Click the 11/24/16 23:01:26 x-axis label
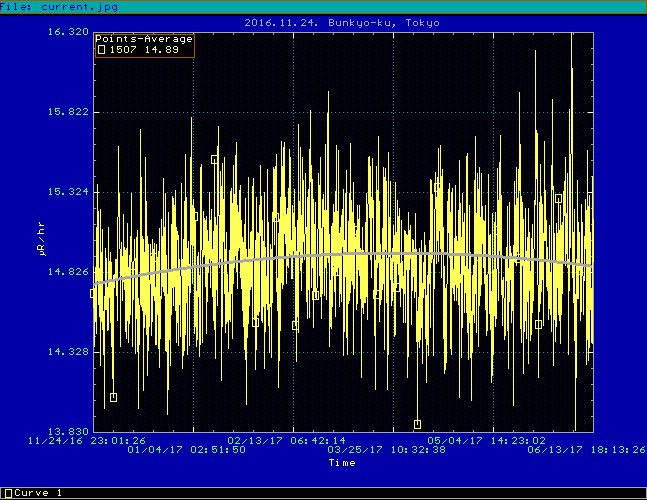Viewport: 647px width, 500px height. coord(87,439)
